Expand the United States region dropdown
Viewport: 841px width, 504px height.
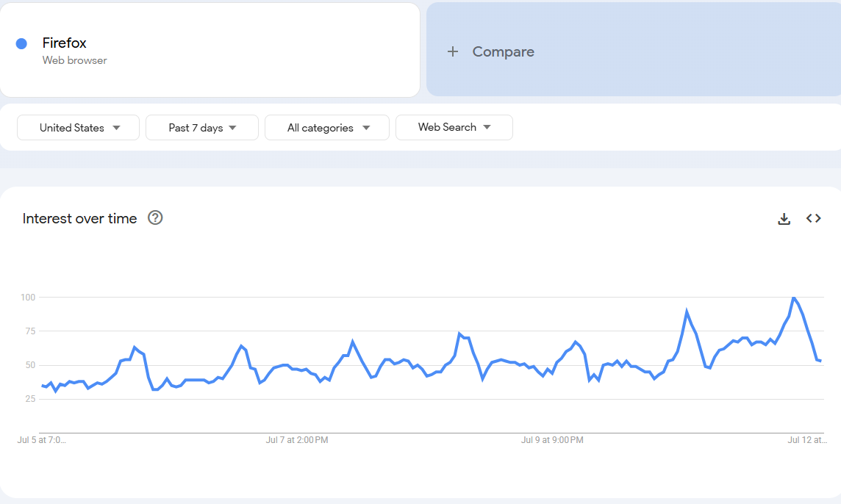click(x=79, y=128)
